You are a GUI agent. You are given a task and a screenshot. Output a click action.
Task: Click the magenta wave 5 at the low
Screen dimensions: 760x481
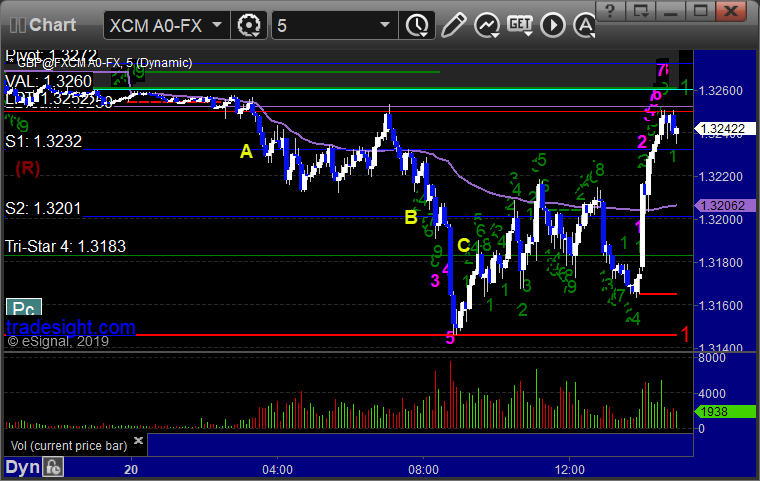coord(450,338)
